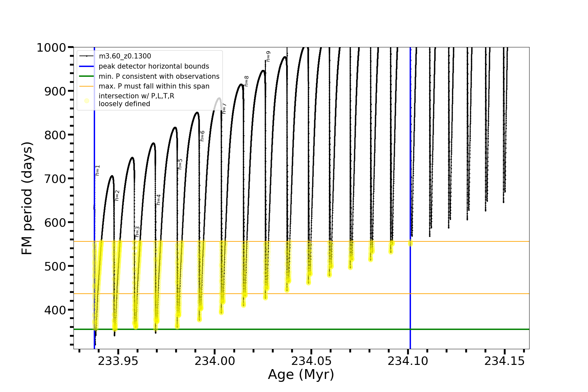Click the green line swatch in legend
Viewport: 588px width, 392px height.
coord(86,76)
